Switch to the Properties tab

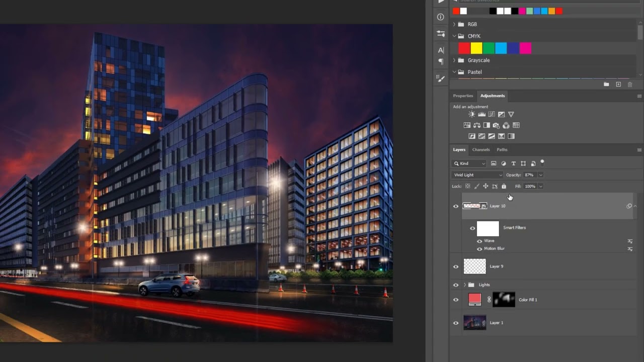[x=463, y=96]
